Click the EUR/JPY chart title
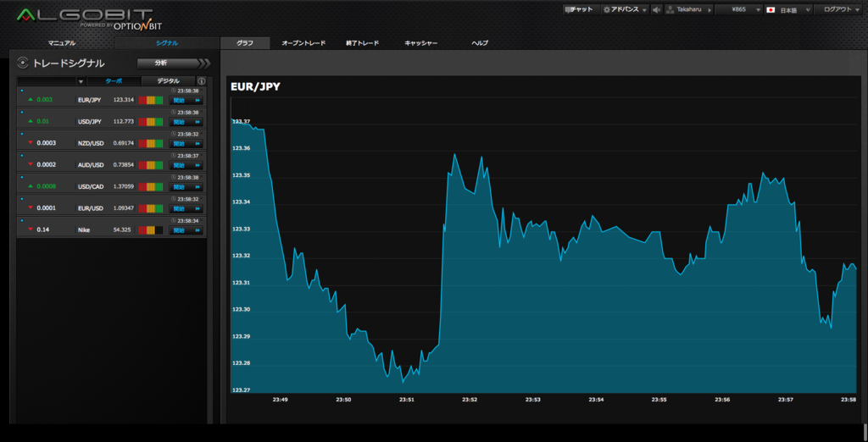868x442 pixels. click(x=255, y=86)
